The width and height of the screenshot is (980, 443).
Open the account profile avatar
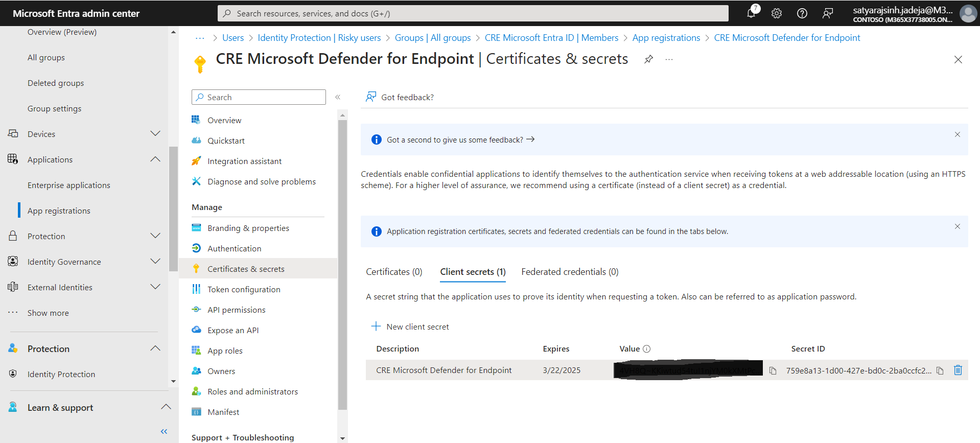[968, 13]
